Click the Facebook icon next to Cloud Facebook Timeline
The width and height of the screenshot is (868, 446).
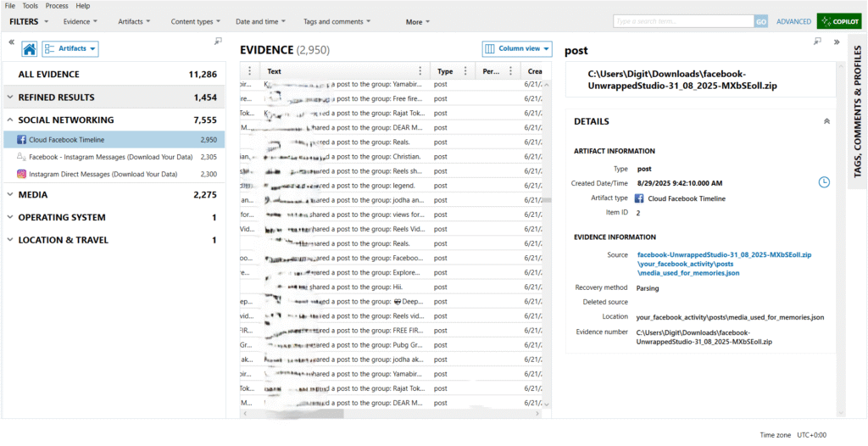point(21,140)
